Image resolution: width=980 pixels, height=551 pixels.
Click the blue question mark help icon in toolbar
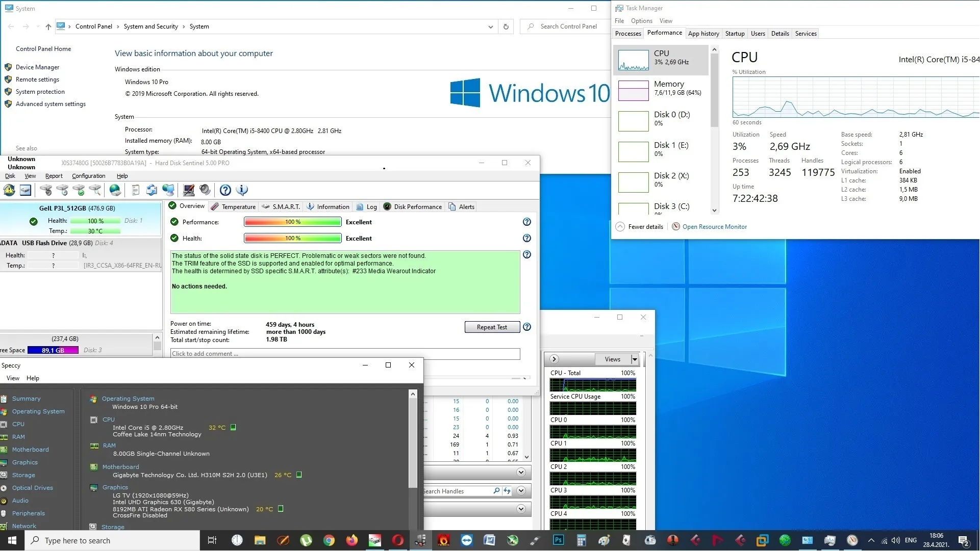(x=225, y=190)
